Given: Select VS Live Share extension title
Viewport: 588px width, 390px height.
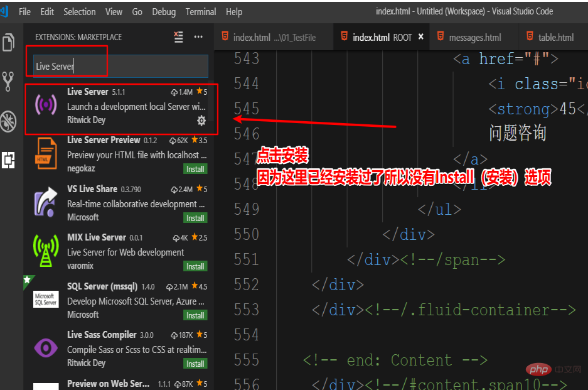Looking at the screenshot, I should 92,189.
